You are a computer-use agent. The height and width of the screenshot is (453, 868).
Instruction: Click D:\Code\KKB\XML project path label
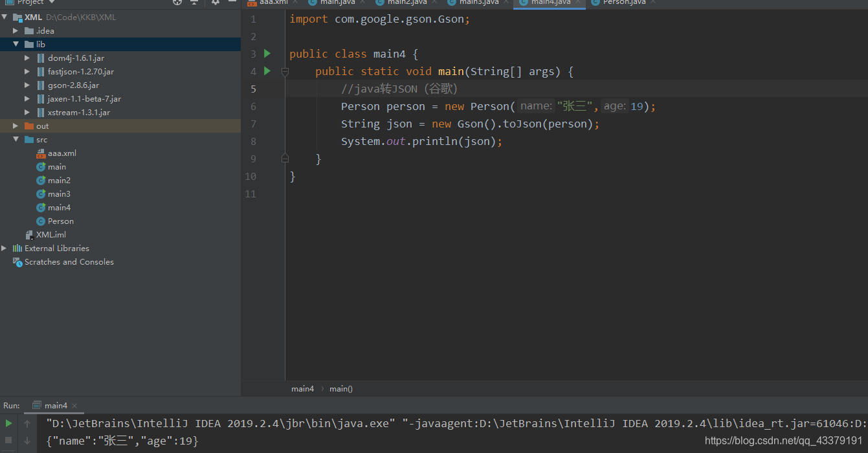coord(81,17)
